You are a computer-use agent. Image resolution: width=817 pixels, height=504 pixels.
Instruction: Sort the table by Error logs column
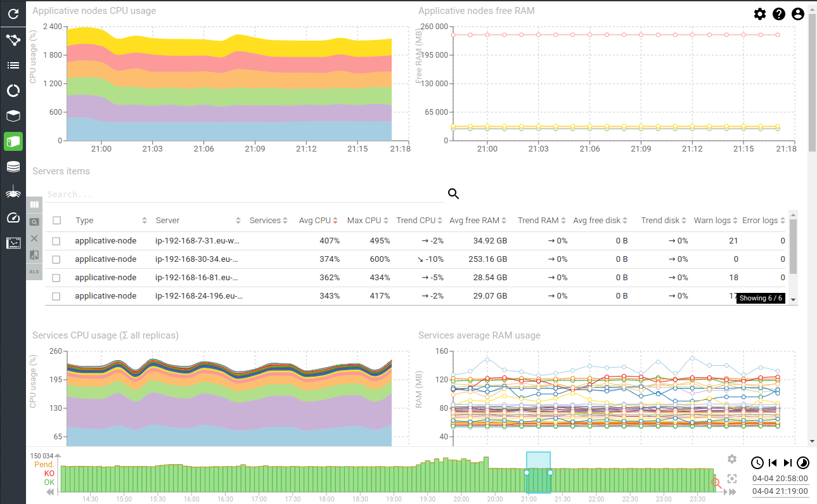764,221
